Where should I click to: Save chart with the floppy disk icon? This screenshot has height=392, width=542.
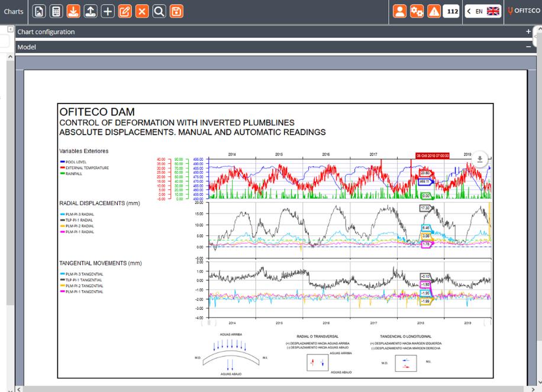point(176,11)
